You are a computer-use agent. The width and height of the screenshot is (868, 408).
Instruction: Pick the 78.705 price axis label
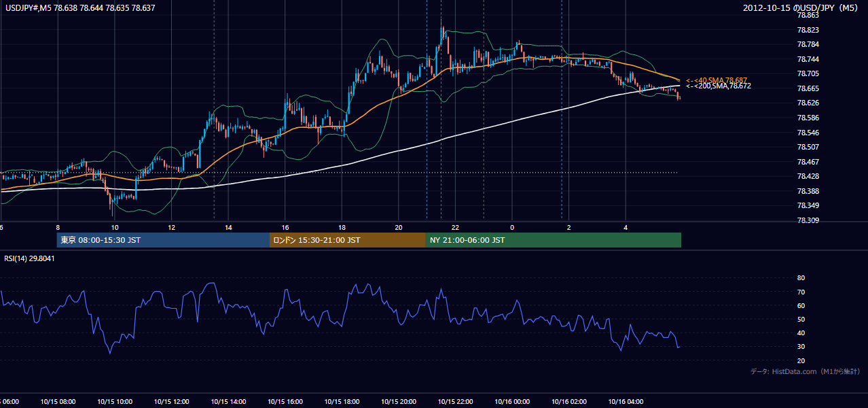809,74
